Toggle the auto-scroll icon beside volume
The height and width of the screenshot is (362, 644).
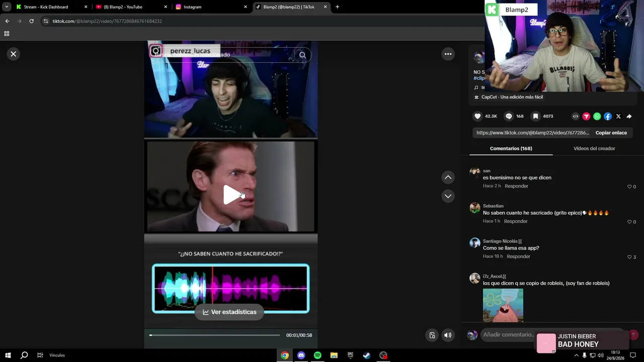coord(432,335)
